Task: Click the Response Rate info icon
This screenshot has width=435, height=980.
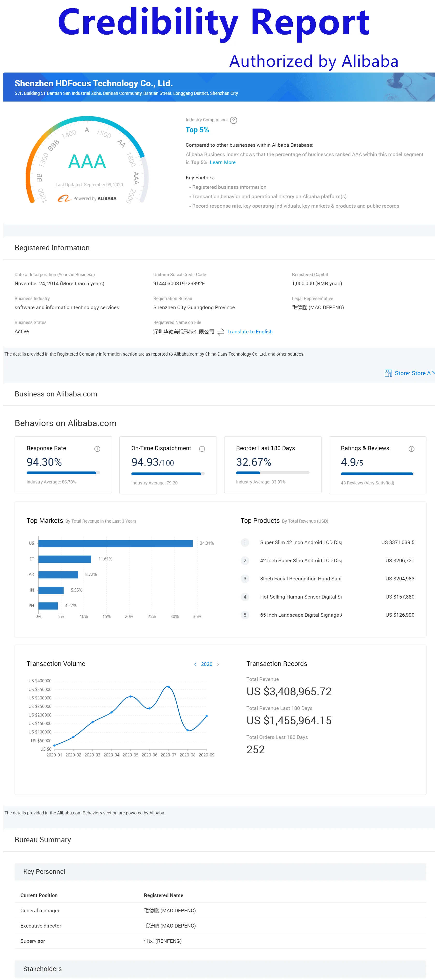Action: coord(97,449)
